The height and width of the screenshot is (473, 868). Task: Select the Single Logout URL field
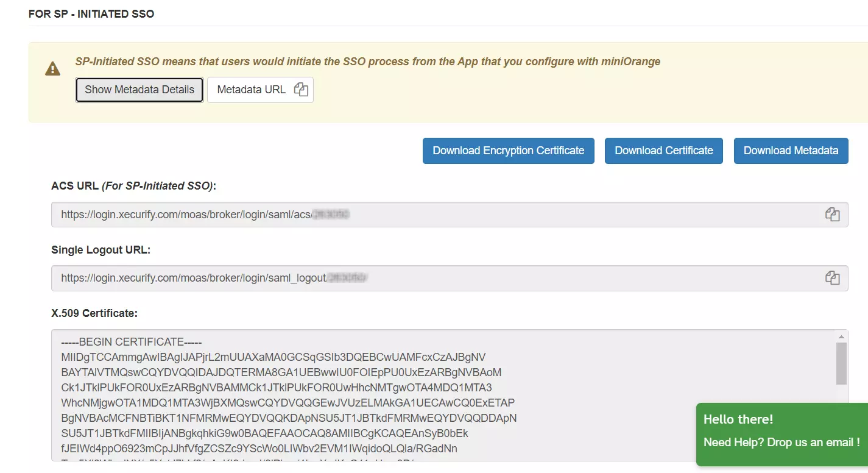[x=426, y=278]
